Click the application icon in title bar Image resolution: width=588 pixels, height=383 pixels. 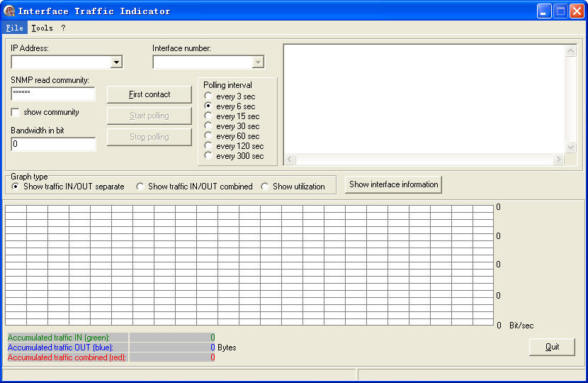coord(9,11)
